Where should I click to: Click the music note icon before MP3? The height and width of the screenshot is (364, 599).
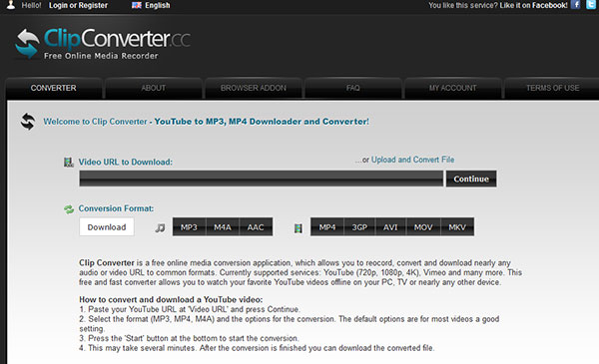tap(160, 227)
